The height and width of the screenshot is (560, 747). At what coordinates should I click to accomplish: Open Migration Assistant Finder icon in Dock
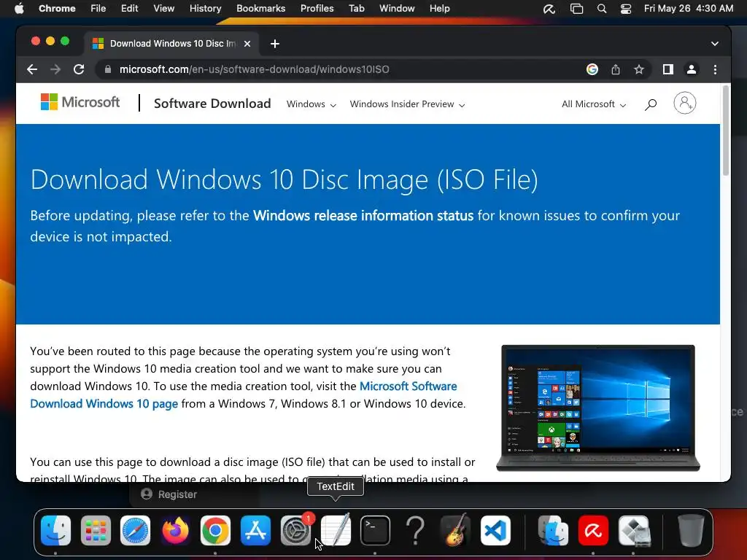pos(553,531)
